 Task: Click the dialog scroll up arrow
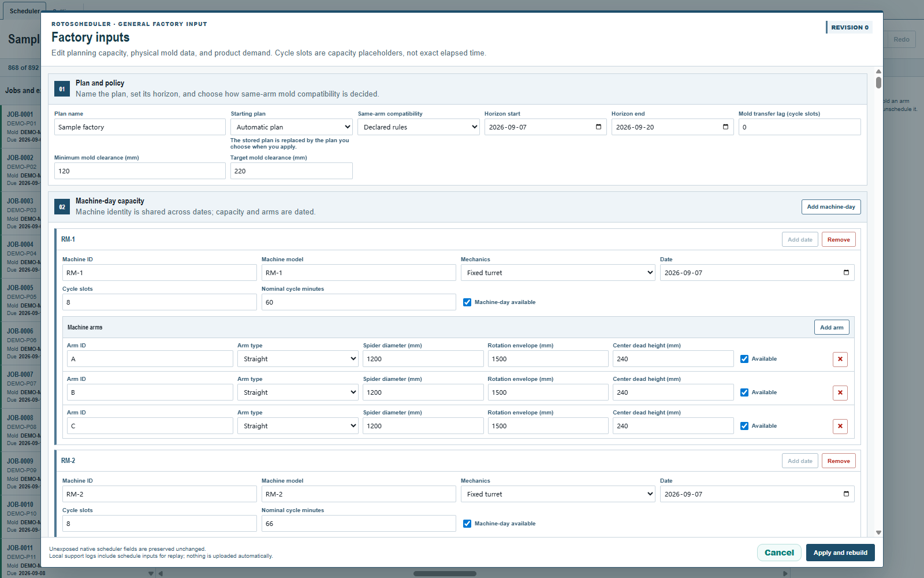(x=878, y=72)
